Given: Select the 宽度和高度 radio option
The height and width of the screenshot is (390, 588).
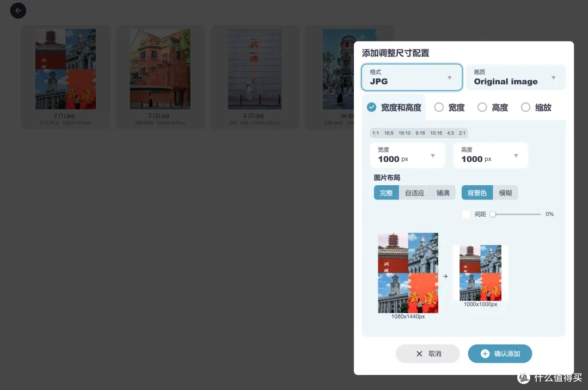Looking at the screenshot, I should [x=394, y=108].
